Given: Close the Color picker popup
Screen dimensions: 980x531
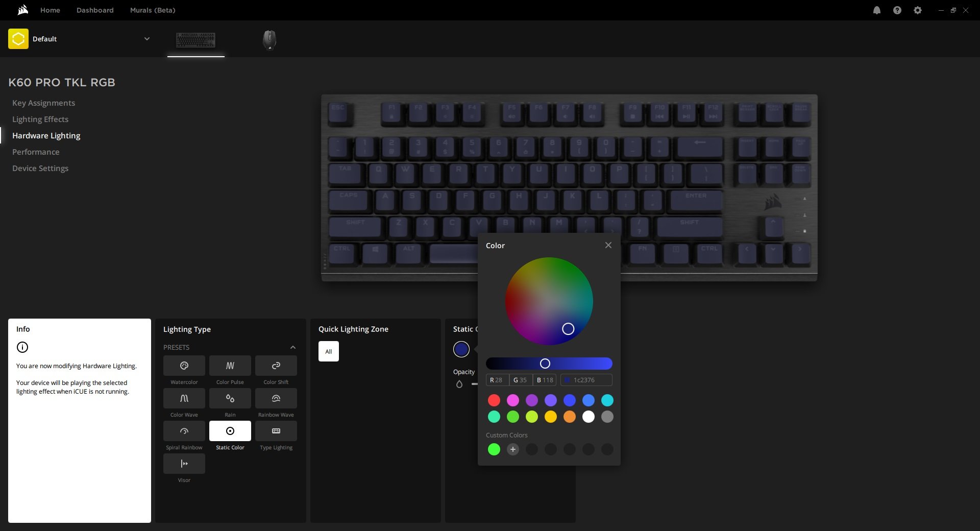Looking at the screenshot, I should click(x=608, y=245).
